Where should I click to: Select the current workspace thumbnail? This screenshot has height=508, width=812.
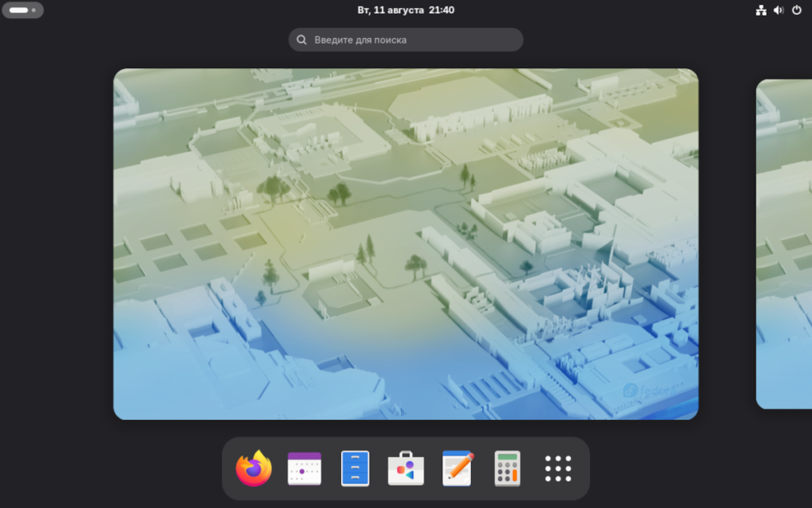point(406,244)
